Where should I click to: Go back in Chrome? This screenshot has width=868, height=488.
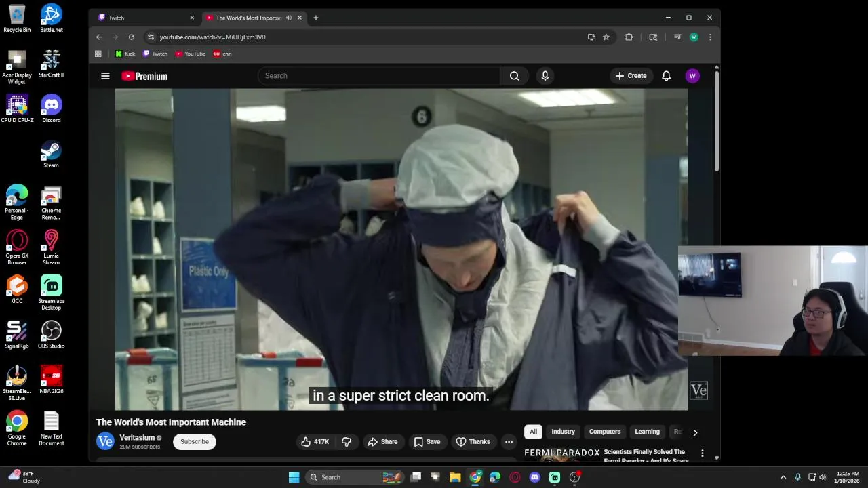click(x=99, y=37)
